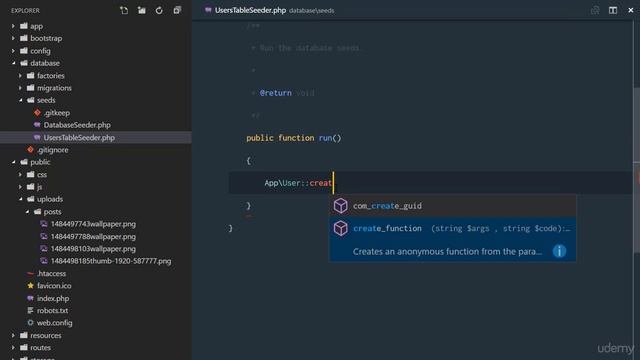Expand the bootstrap folder arrow
The height and width of the screenshot is (360, 640).
pos(13,38)
